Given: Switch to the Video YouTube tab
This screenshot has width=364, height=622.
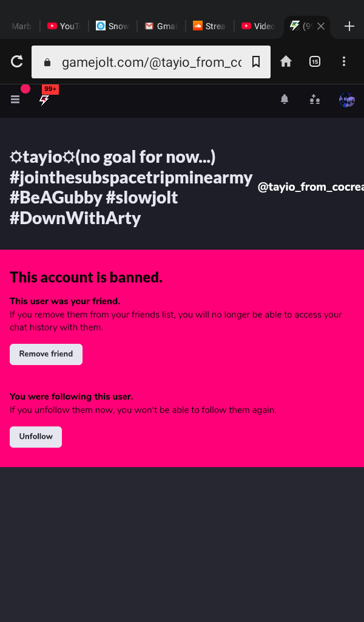Looking at the screenshot, I should coord(258,26).
